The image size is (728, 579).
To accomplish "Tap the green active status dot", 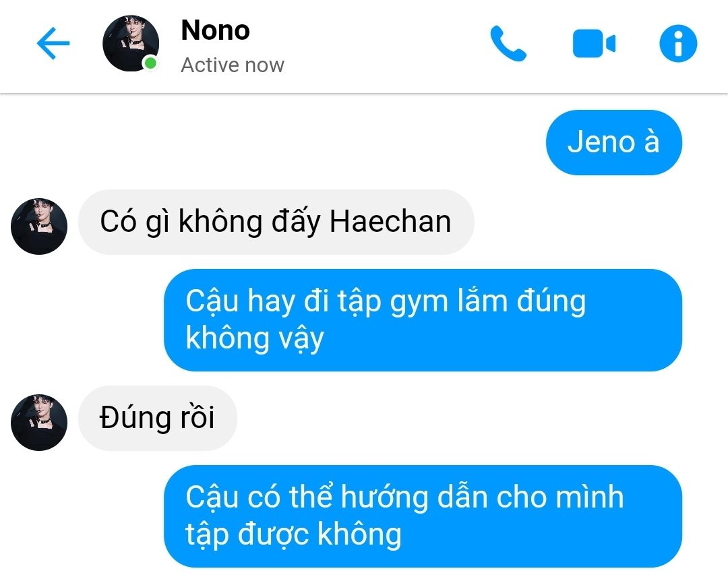I will pyautogui.click(x=150, y=63).
